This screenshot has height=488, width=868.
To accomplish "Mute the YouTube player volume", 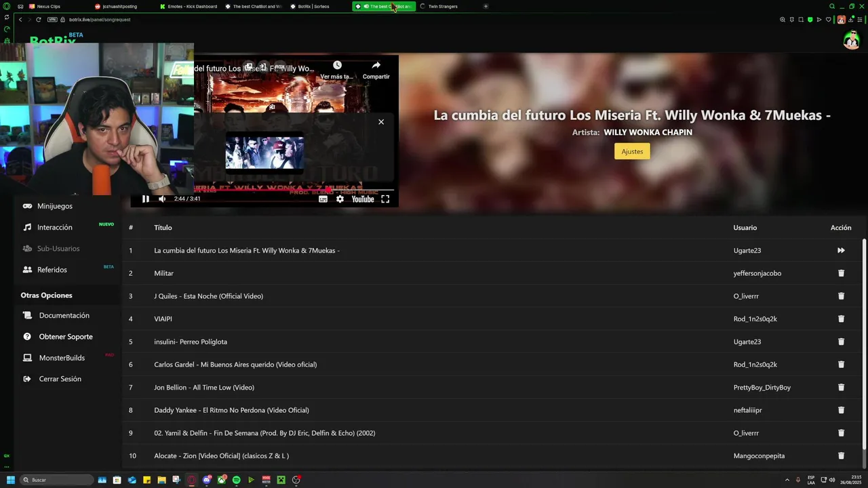I will [162, 199].
